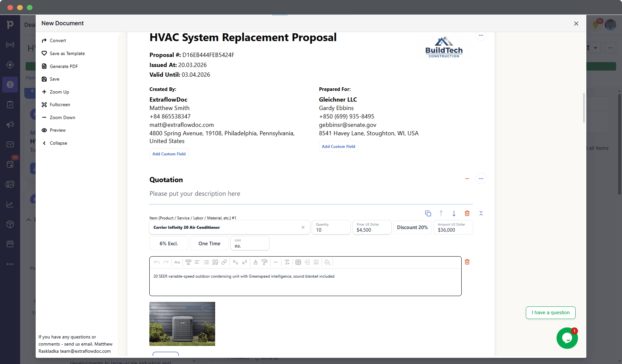
Task: Open Fullscreen mode from sidebar
Action: point(56,105)
